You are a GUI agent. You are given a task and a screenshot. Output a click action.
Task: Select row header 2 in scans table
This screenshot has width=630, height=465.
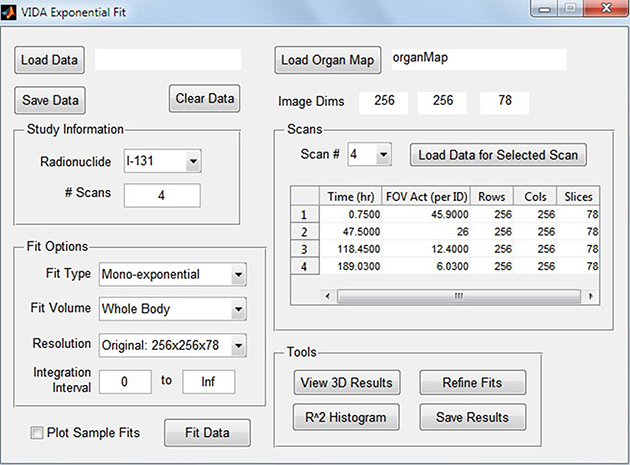pos(305,232)
